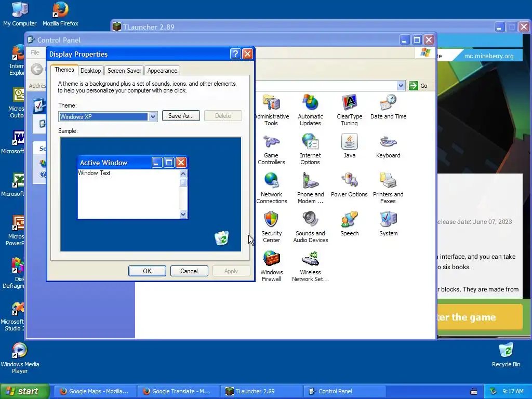532x399 pixels.
Task: Open Administrative Tools in Control Panel
Action: pos(271,110)
